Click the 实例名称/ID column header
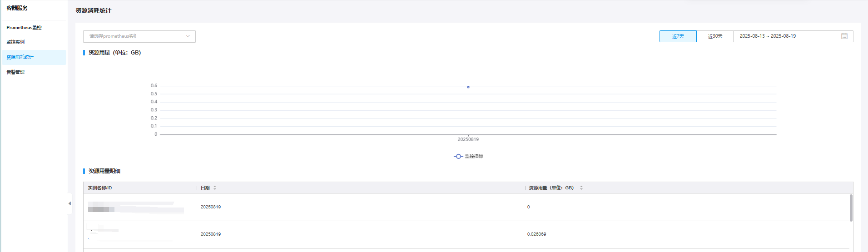Viewport: 868px width, 252px height. click(x=100, y=188)
